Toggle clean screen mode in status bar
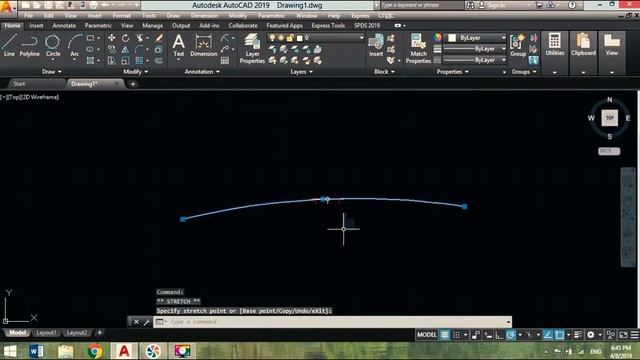This screenshot has height=360, width=640. pos(623,335)
